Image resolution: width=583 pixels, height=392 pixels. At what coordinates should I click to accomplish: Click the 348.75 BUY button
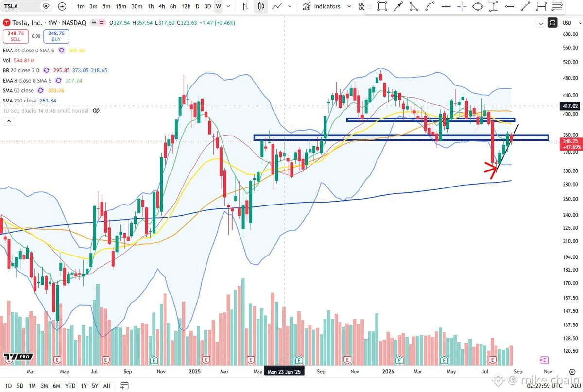[x=56, y=36]
